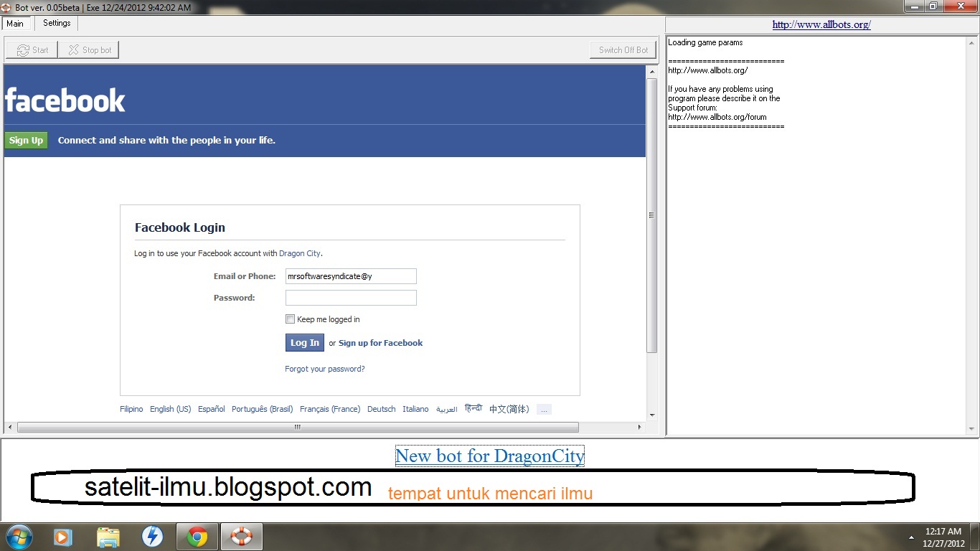Viewport: 980px width, 551px height.
Task: Open the Settings tab
Action: pyautogui.click(x=57, y=23)
